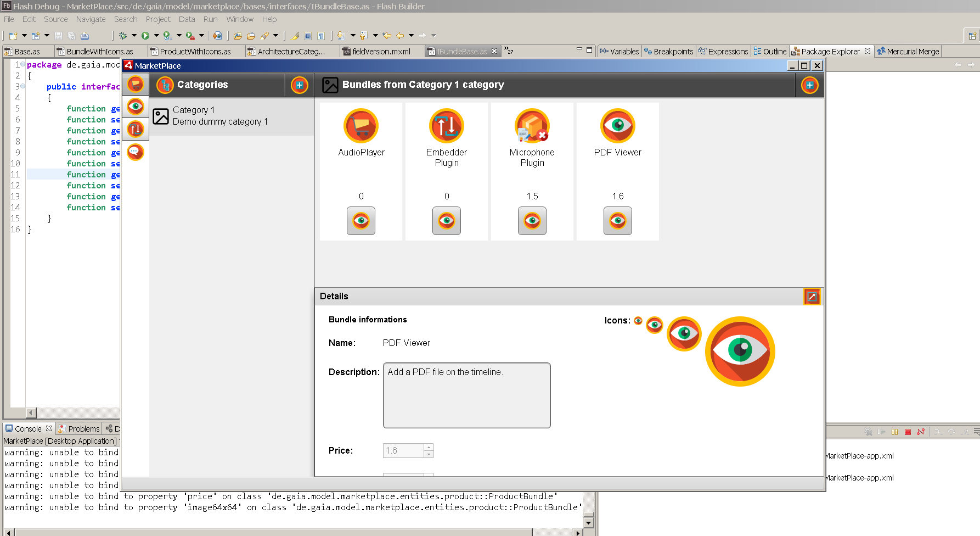The image size is (980, 536).
Task: Click the view button under PDF Viewer
Action: pyautogui.click(x=618, y=221)
